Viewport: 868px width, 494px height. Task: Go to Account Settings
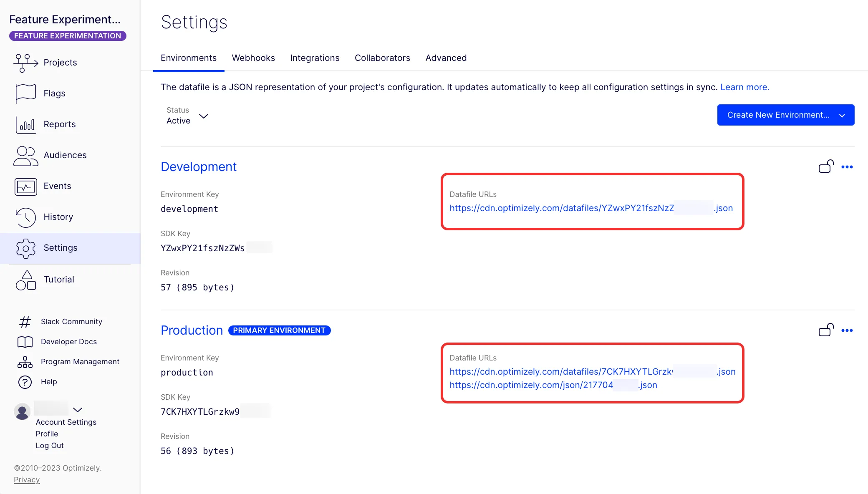click(66, 422)
